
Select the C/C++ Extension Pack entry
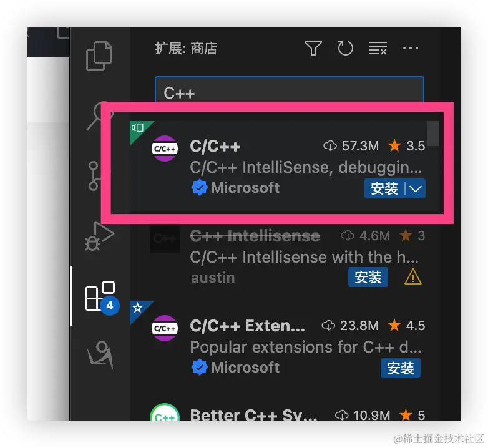point(277,346)
